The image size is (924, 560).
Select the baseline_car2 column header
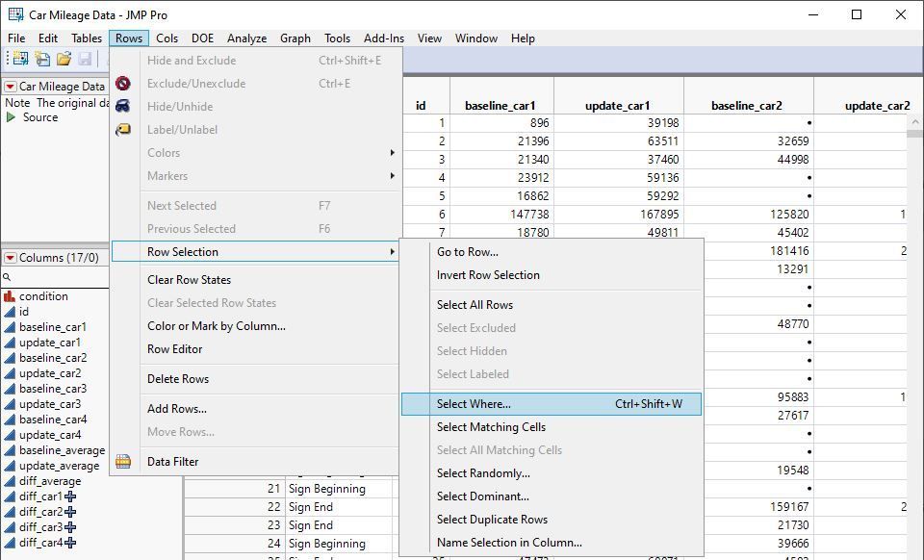click(748, 106)
